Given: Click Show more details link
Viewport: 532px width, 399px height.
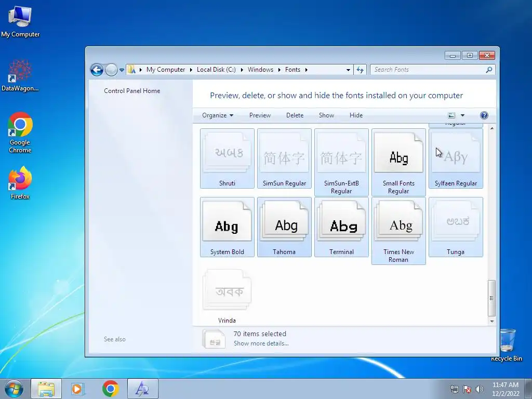Looking at the screenshot, I should [261, 343].
